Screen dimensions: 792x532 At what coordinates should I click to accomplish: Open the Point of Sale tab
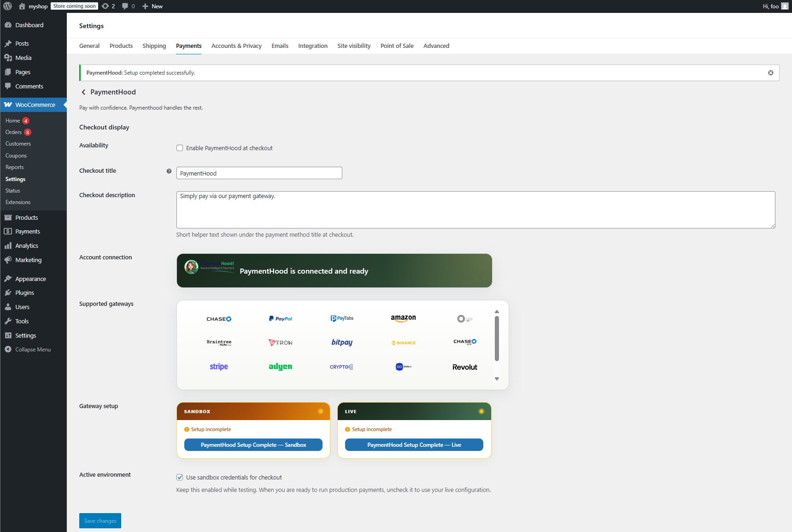(x=397, y=46)
